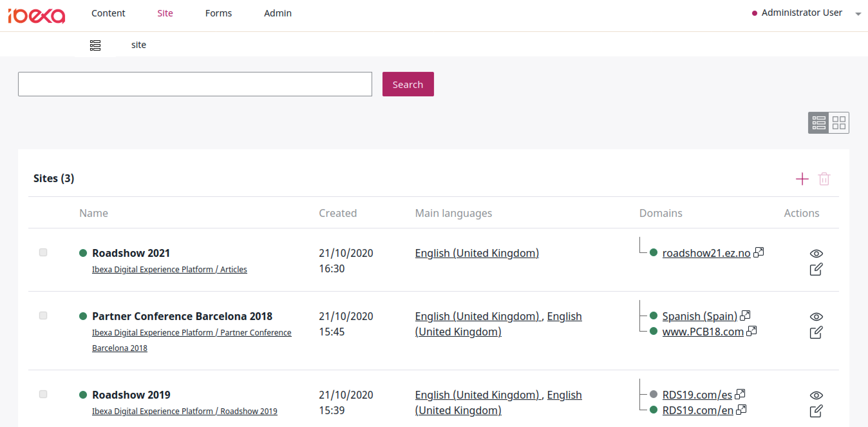
Task: Open the Roadshow 2019 site name
Action: (x=131, y=395)
